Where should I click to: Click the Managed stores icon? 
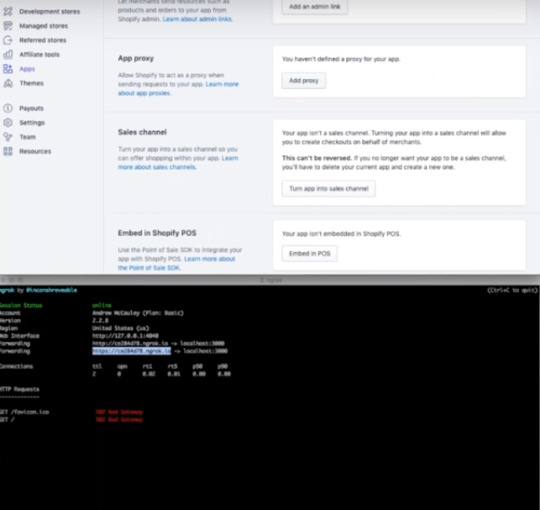[8, 26]
